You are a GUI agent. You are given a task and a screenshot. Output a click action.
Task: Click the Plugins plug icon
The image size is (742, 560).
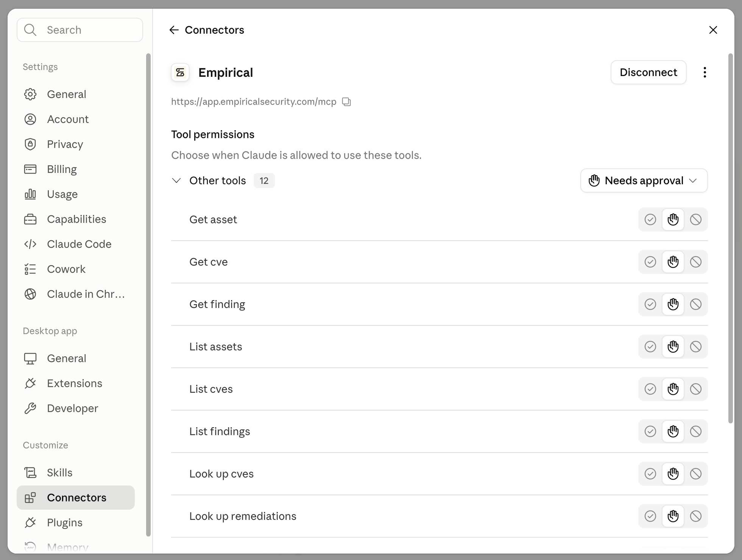pos(30,523)
